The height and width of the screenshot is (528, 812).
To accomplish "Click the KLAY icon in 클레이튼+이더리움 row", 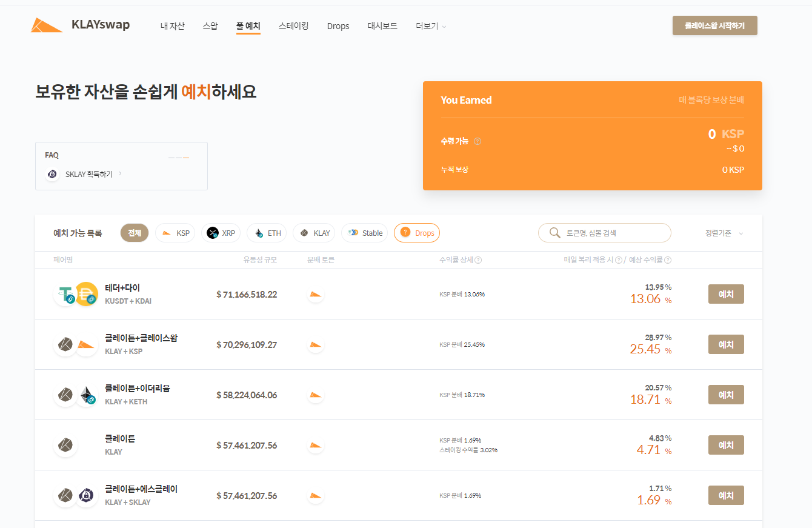I will 65,395.
